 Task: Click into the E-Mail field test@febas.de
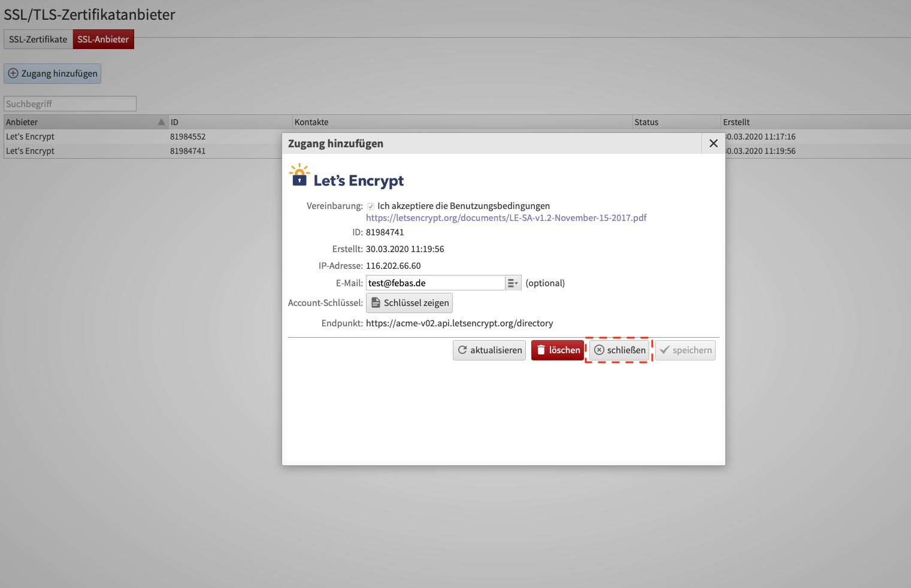[435, 283]
